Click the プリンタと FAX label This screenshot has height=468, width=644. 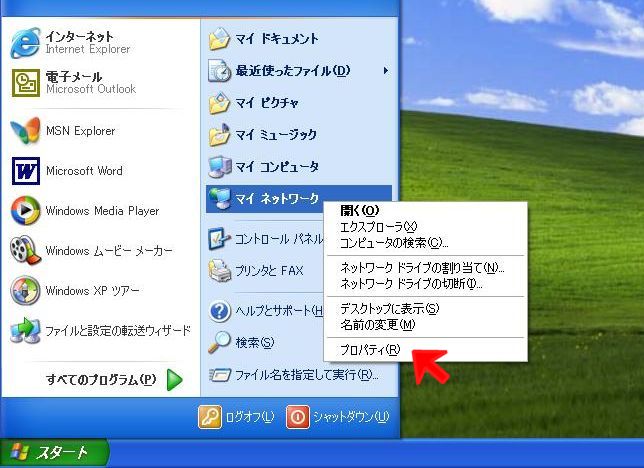coord(269,271)
